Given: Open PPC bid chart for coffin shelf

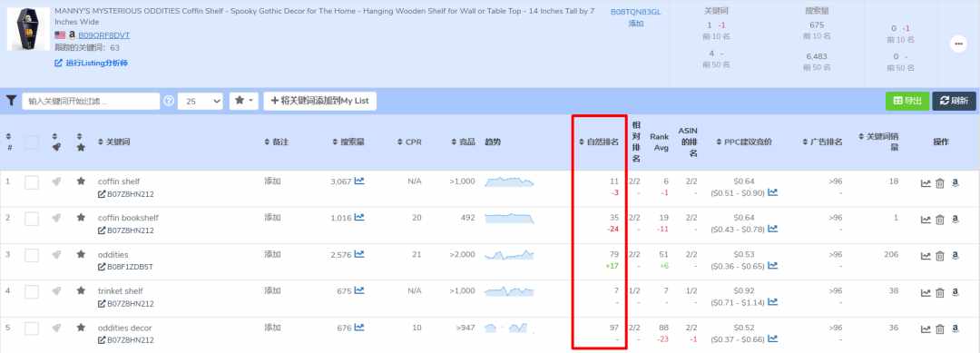Looking at the screenshot, I should pyautogui.click(x=772, y=193).
